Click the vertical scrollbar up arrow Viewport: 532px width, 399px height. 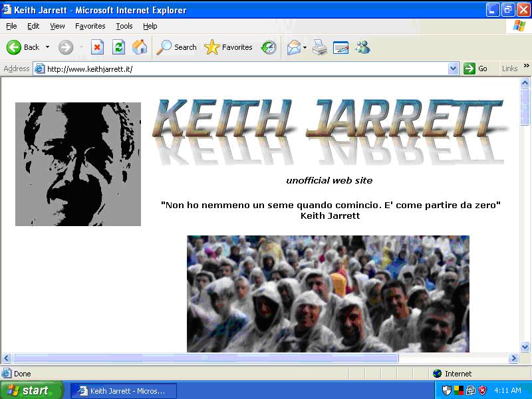tap(525, 82)
